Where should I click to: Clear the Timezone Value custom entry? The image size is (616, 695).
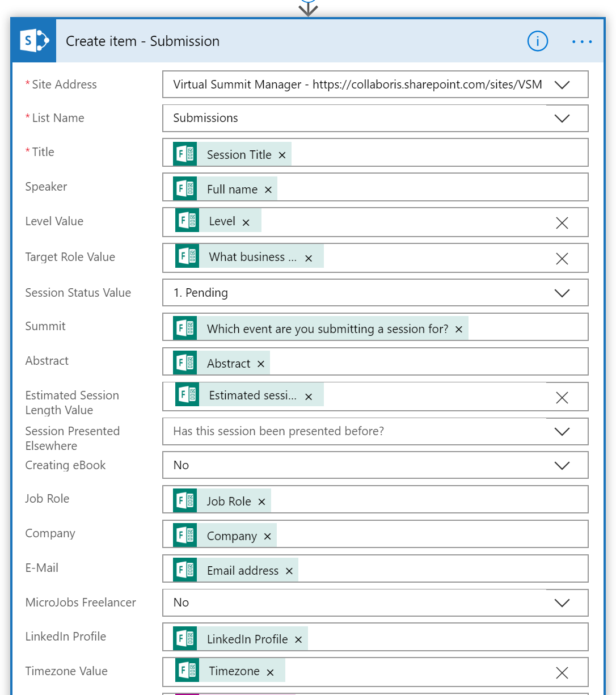click(x=562, y=672)
